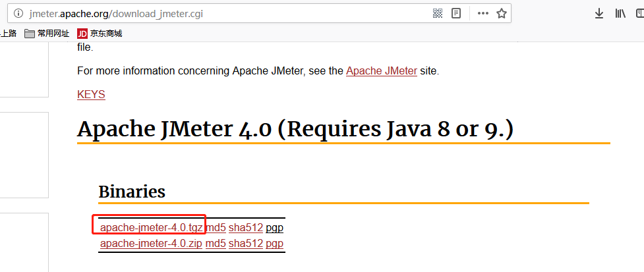Download apache-jmeter-4.0.tgz
644x272 pixels.
152,227
